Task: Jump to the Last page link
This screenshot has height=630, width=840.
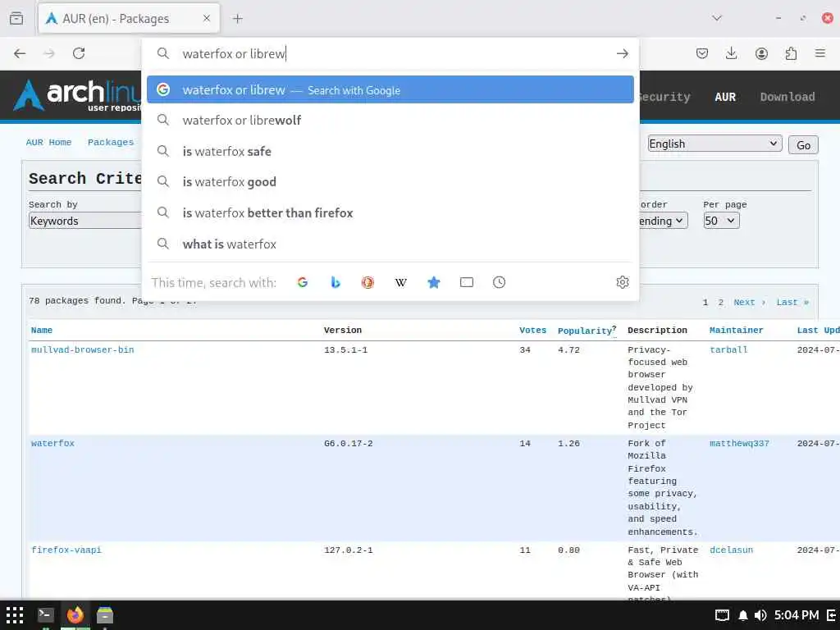Action: click(792, 302)
